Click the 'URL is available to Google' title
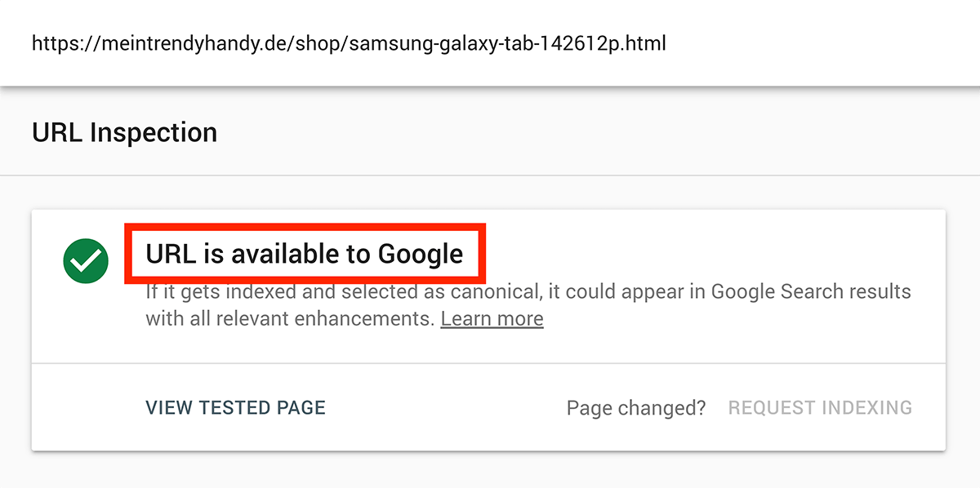980x488 pixels. [305, 254]
